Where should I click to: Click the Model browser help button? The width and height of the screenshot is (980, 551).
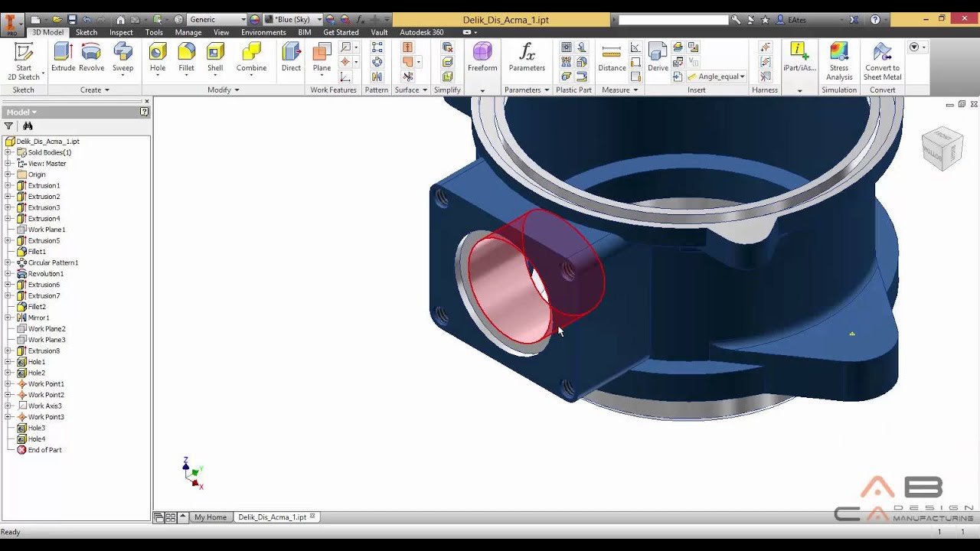click(144, 112)
